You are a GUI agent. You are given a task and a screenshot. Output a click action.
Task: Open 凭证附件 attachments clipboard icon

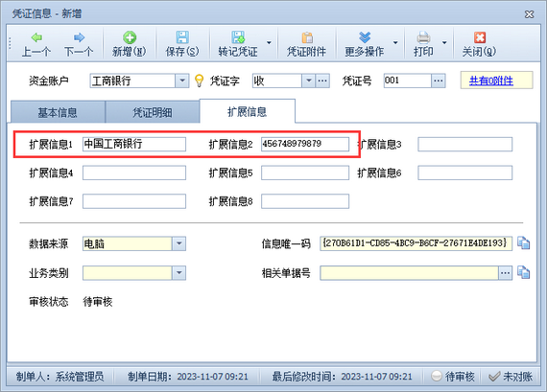click(307, 37)
